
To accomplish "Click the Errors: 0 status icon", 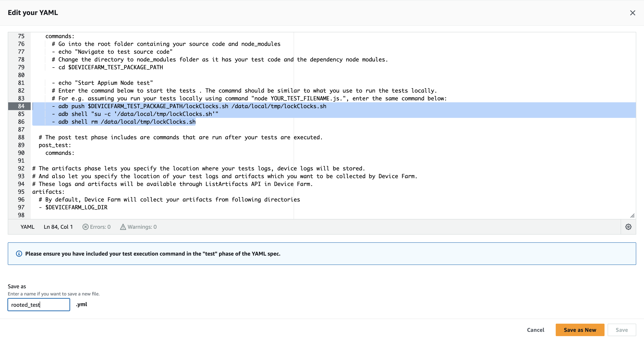I will coord(85,227).
